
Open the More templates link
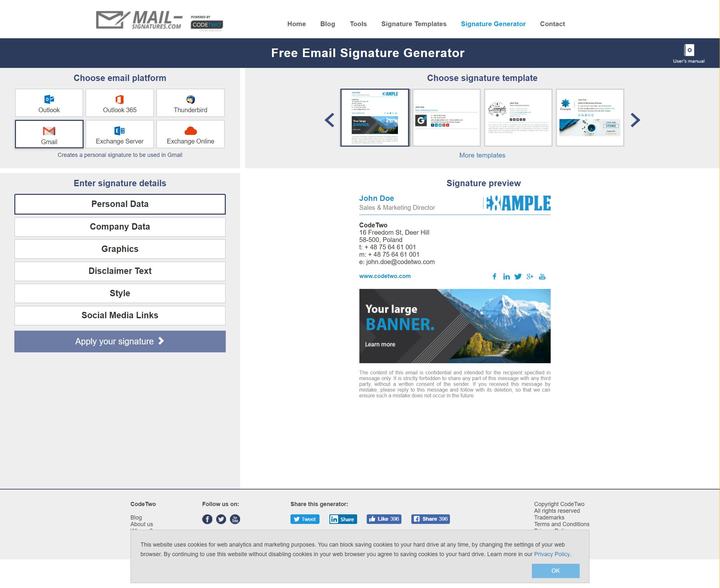pyautogui.click(x=482, y=155)
